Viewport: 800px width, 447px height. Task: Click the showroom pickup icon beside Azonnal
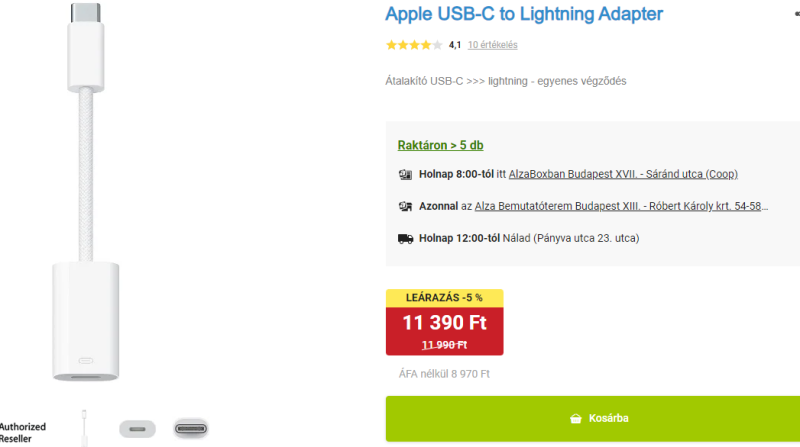pyautogui.click(x=405, y=206)
